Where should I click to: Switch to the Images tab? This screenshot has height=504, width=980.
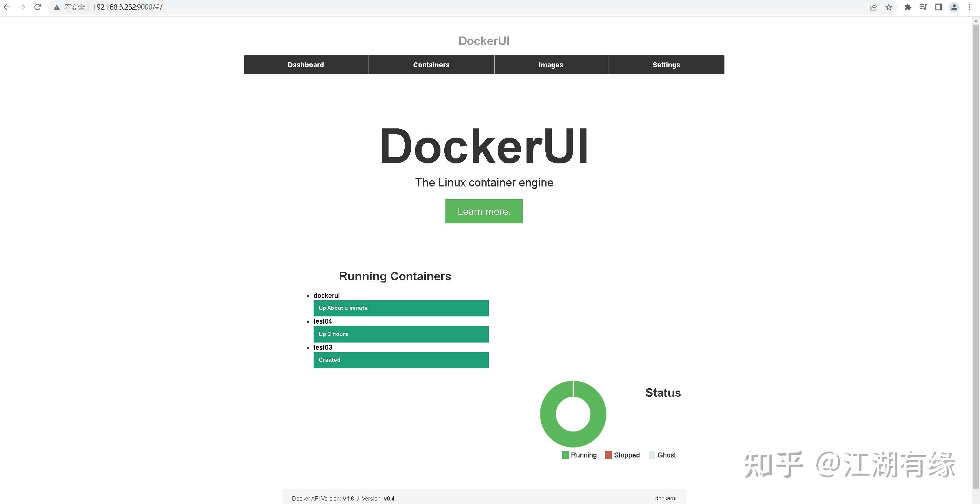[x=551, y=64]
